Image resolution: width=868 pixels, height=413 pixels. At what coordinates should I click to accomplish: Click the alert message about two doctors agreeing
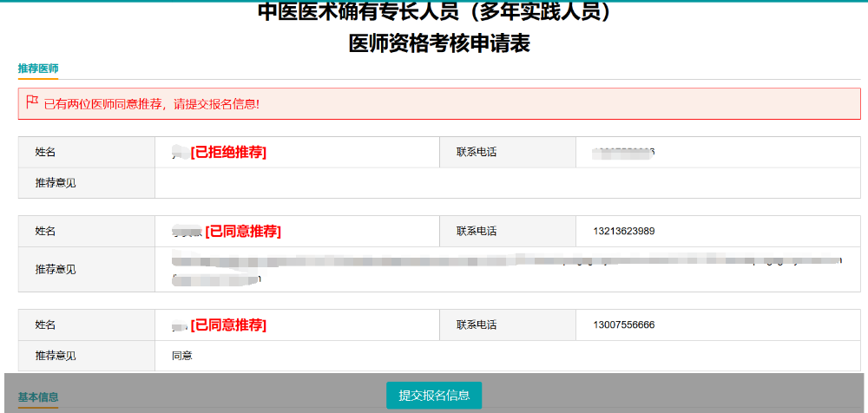click(x=152, y=104)
